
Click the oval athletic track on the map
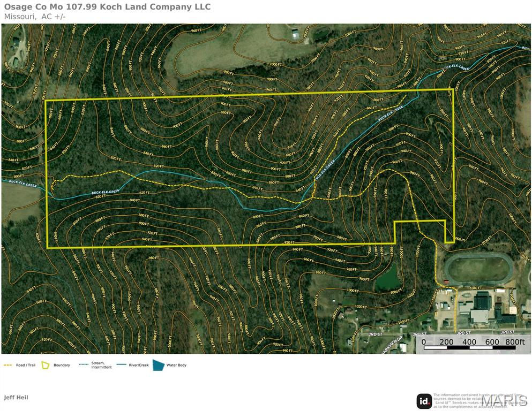pos(479,270)
